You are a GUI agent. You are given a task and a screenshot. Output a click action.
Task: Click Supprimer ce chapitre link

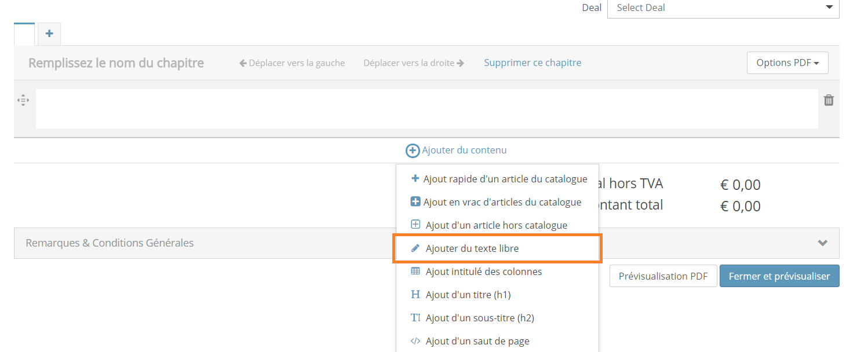533,63
